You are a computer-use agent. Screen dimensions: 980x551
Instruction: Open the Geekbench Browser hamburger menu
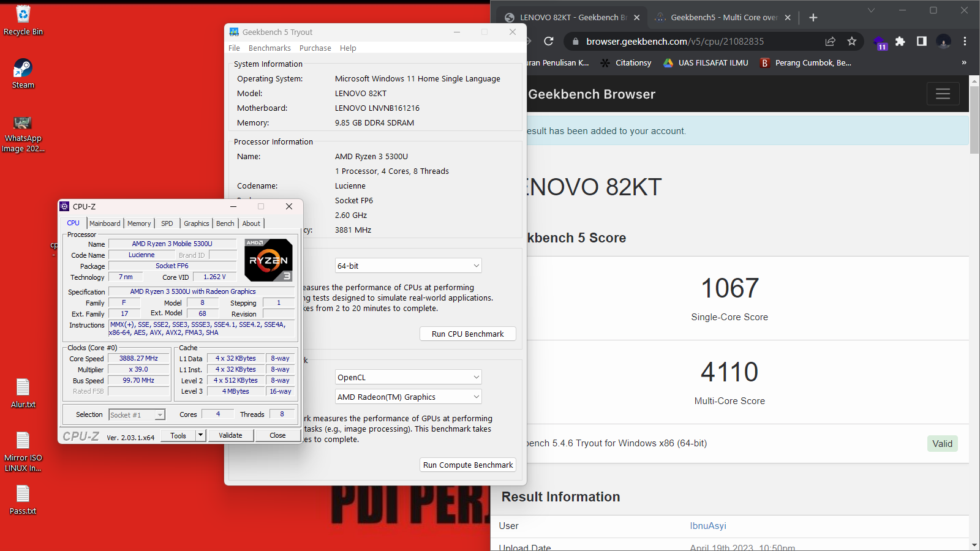943,94
